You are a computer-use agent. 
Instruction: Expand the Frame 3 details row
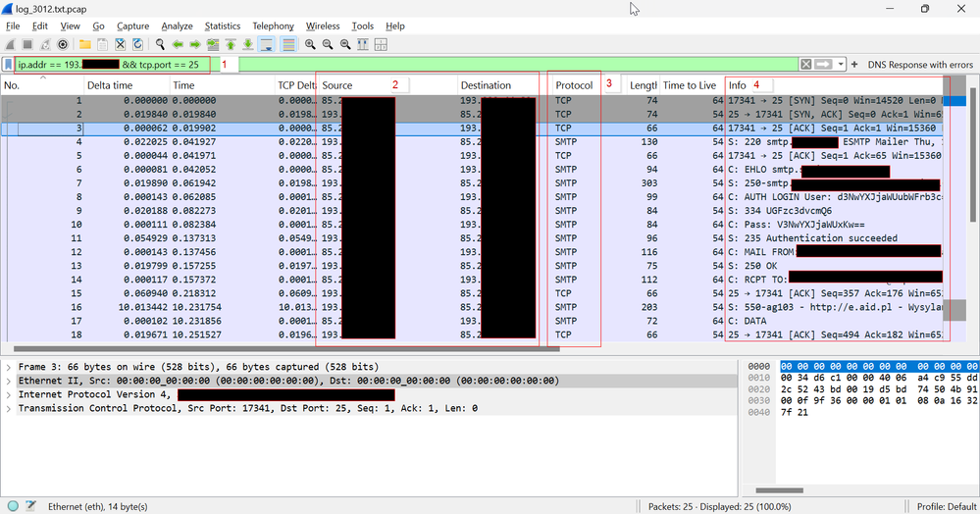coord(8,367)
